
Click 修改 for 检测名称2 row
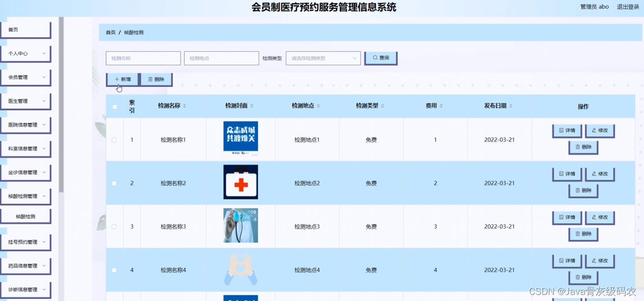tap(600, 174)
